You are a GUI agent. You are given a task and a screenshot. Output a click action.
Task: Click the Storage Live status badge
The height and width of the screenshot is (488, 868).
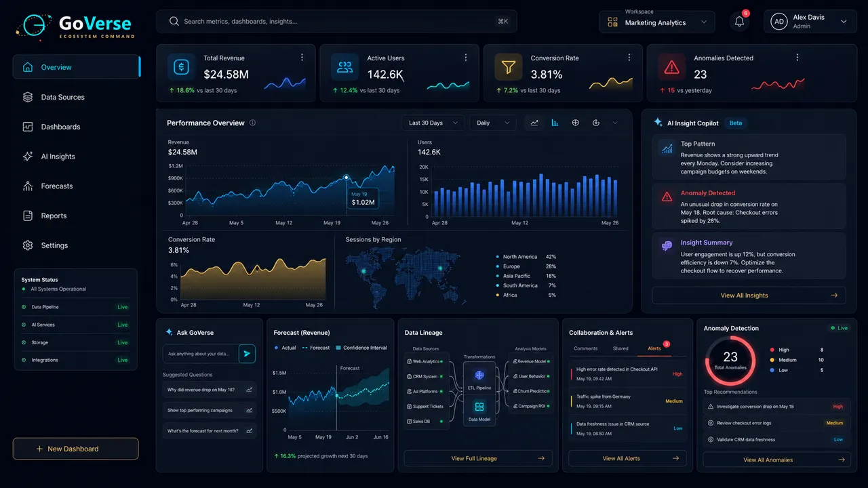(x=123, y=342)
